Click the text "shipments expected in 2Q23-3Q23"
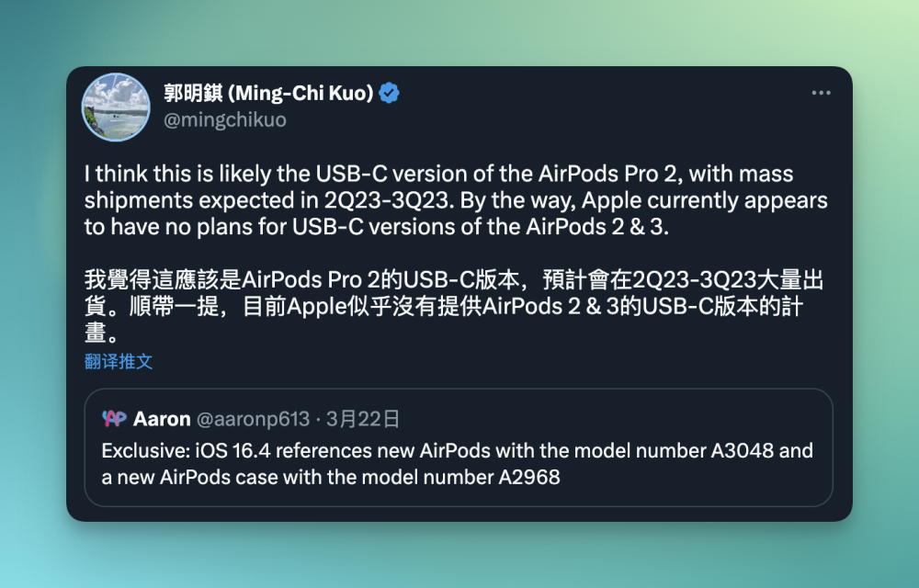 (269, 200)
